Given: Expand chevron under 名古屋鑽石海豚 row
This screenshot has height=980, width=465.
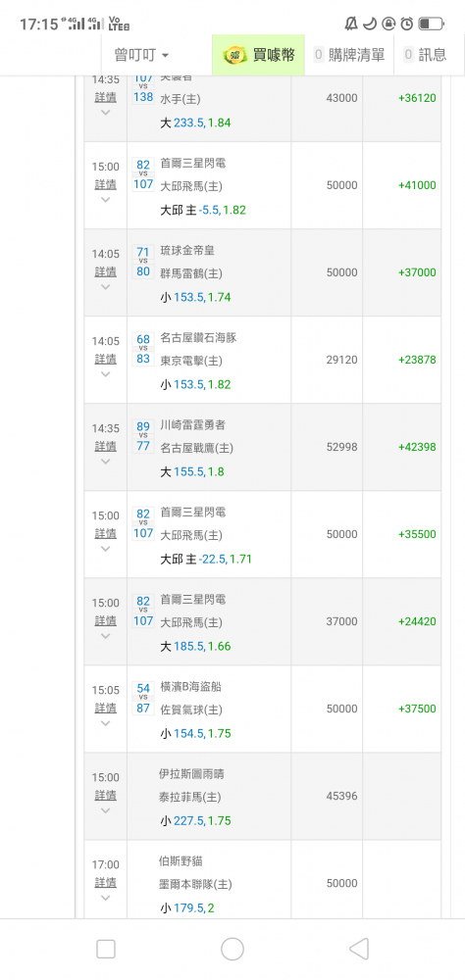Looking at the screenshot, I should pyautogui.click(x=105, y=373).
